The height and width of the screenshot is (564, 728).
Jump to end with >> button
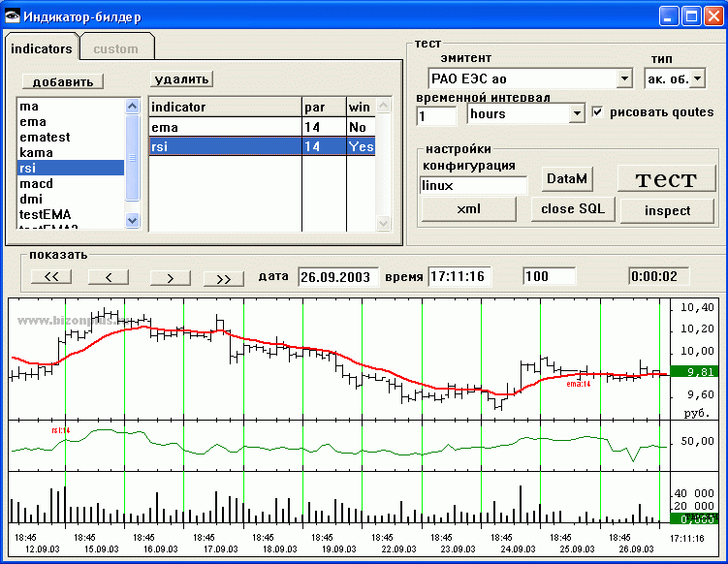(223, 277)
